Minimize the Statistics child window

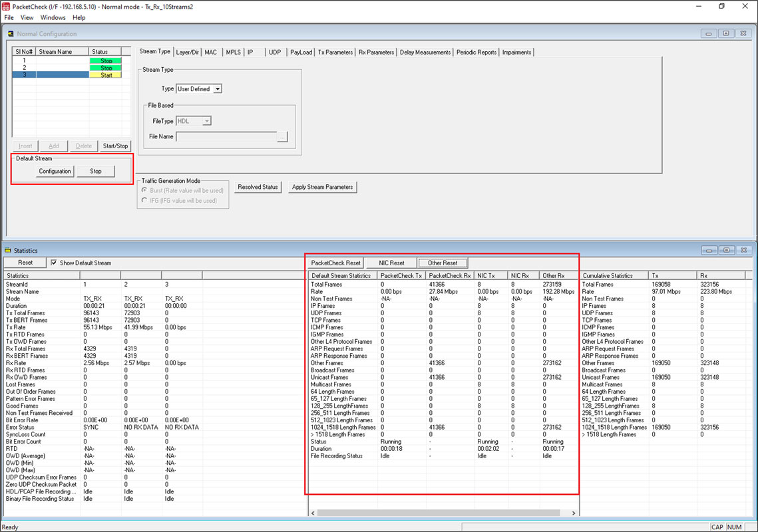(709, 250)
